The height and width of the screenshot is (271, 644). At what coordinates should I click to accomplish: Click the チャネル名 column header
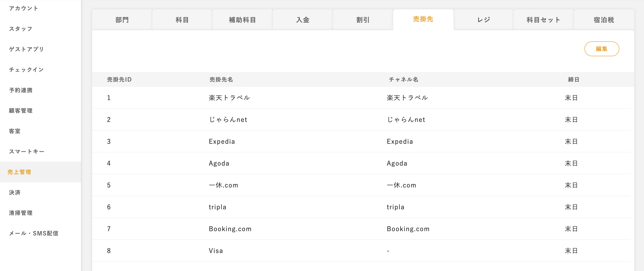pos(404,79)
